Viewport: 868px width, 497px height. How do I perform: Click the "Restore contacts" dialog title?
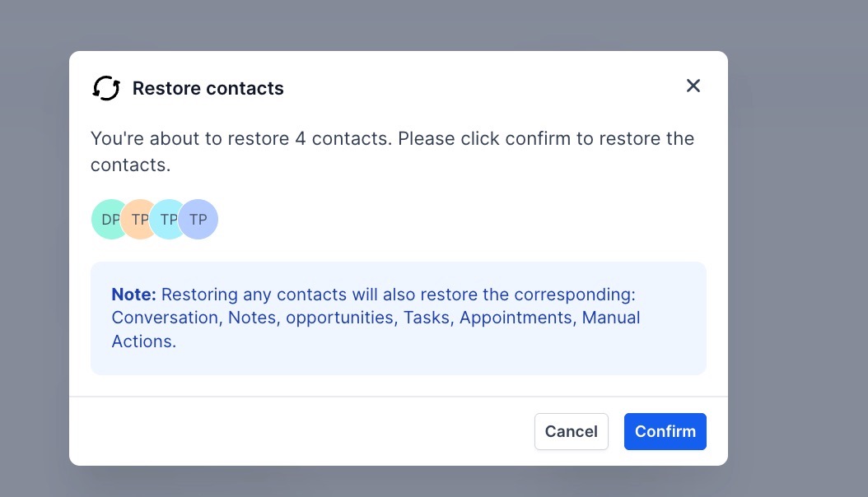point(208,89)
